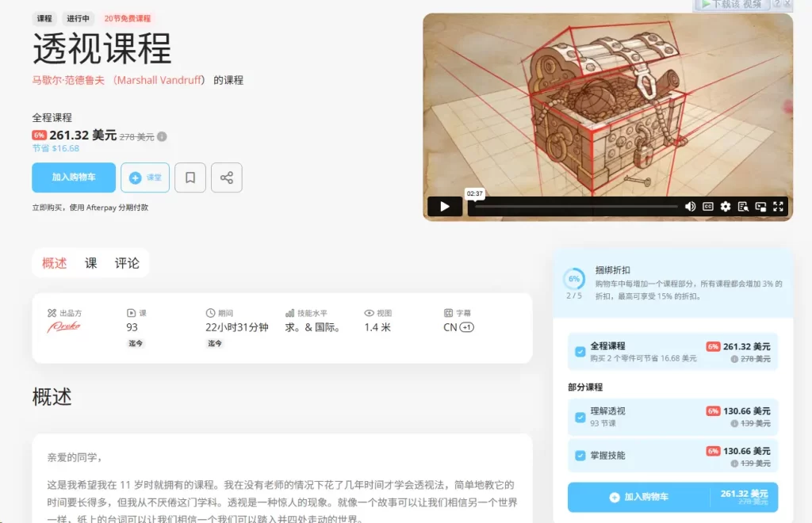Click the 课堂 add-to-class icon button
Viewport: 812px width, 523px height.
point(145,178)
